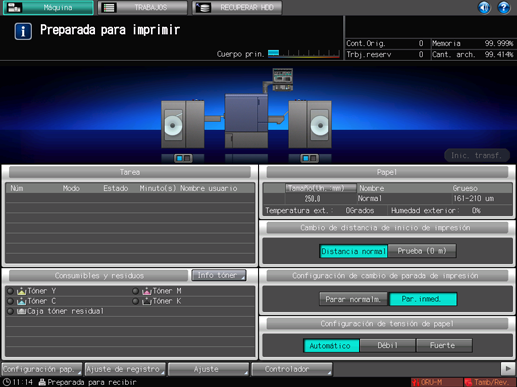Image resolution: width=517 pixels, height=387 pixels.
Task: Select the left roll unwinder unit image
Action: pyautogui.click(x=183, y=124)
